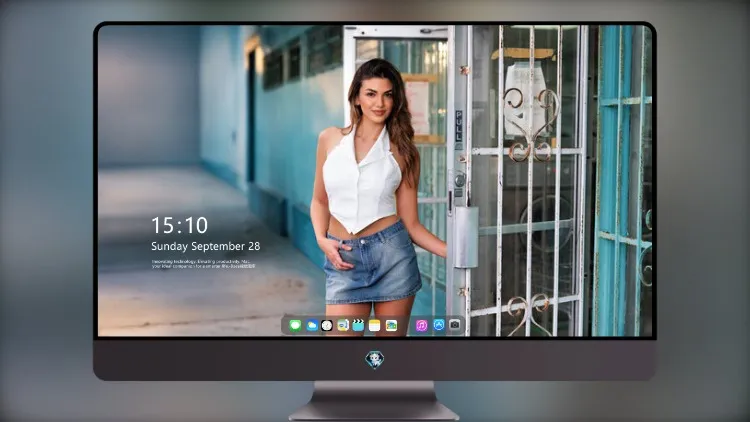Screen dimensions: 750x422
Task: Click the Sunday September 28 date text
Action: point(206,246)
